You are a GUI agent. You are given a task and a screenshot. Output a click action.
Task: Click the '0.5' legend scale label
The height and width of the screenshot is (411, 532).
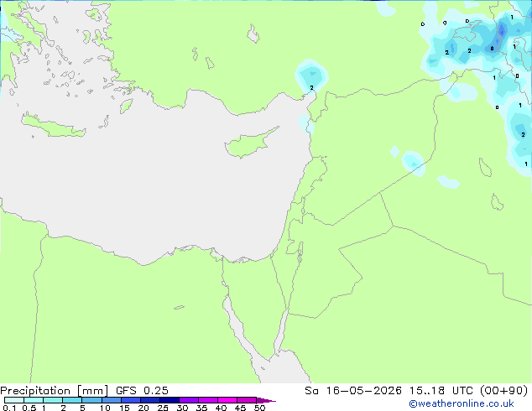coord(29,408)
